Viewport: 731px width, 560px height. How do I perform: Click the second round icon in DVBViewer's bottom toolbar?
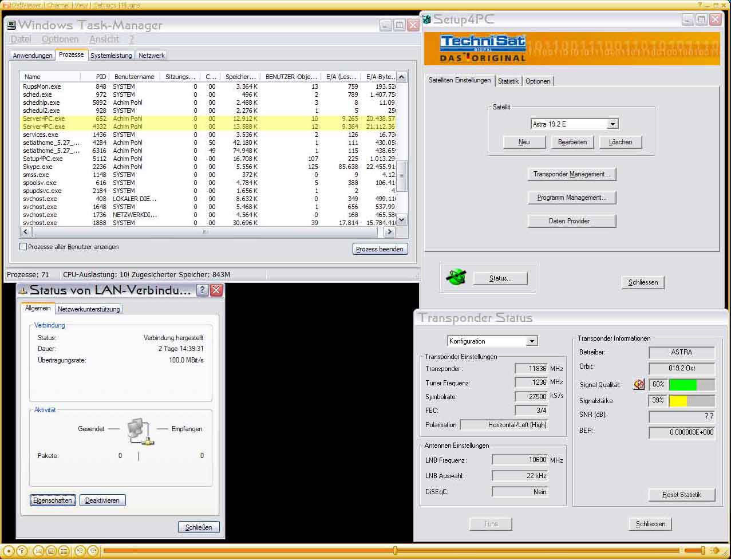point(22,551)
